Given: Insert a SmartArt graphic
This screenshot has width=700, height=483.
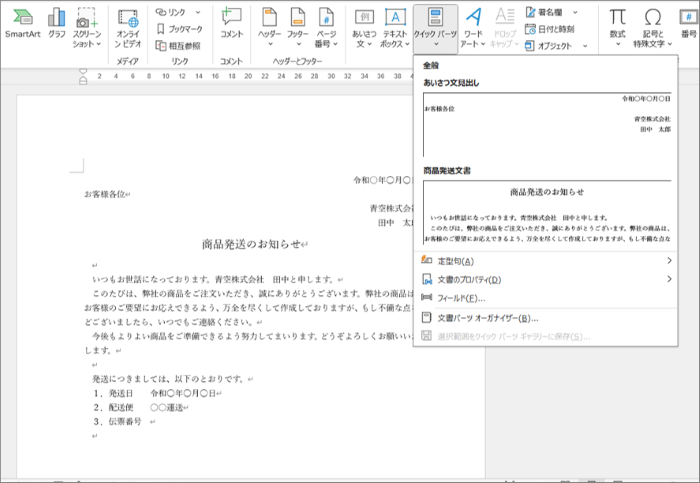Looking at the screenshot, I should pyautogui.click(x=22, y=24).
